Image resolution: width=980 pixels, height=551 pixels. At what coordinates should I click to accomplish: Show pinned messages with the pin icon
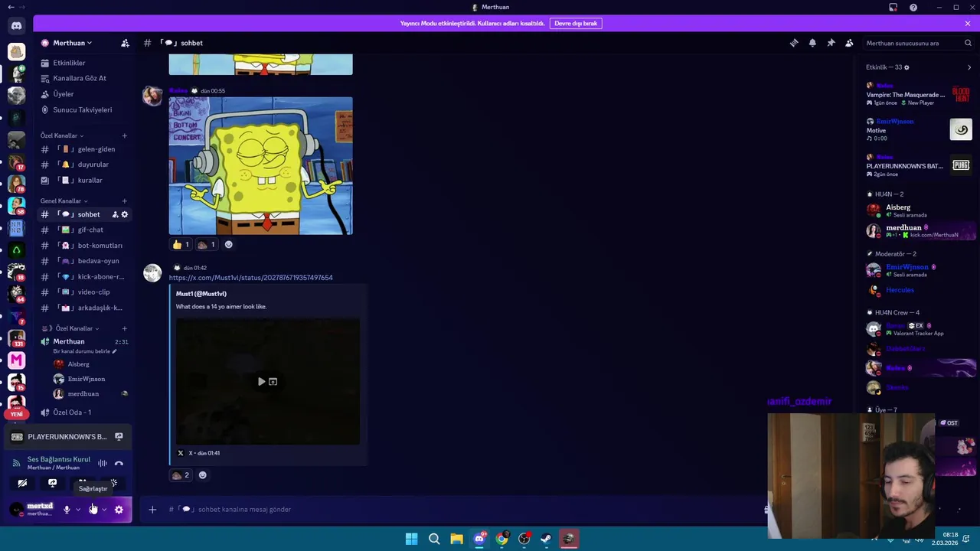(x=831, y=43)
